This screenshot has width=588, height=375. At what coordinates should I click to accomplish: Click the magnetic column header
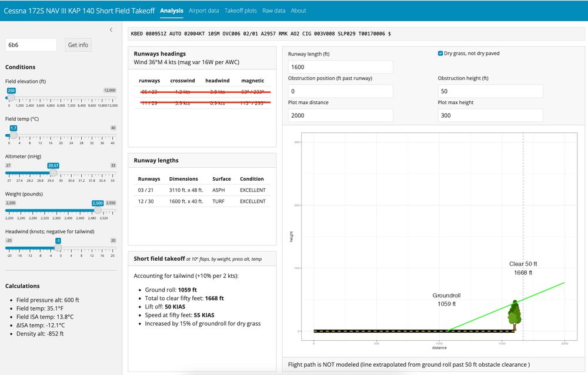(x=253, y=81)
